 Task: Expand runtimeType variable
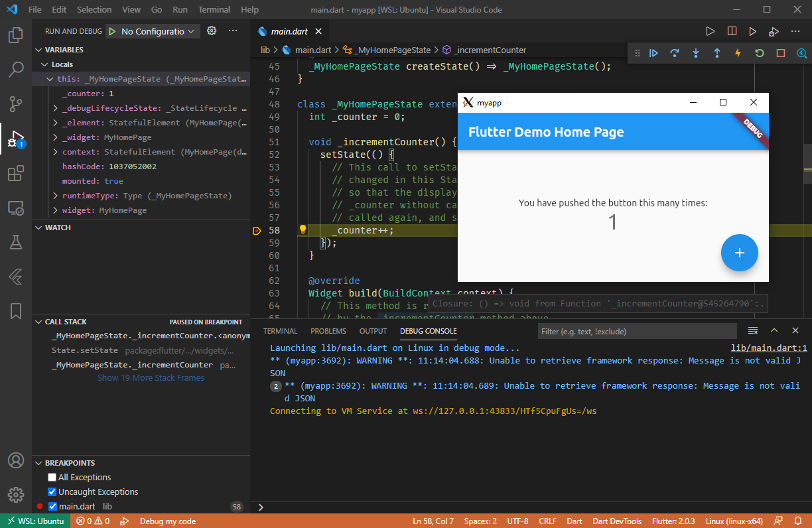(56, 196)
